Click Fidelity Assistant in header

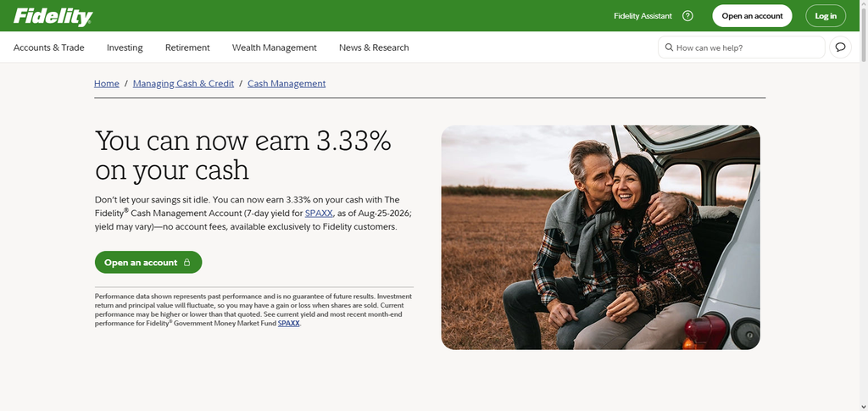tap(643, 16)
